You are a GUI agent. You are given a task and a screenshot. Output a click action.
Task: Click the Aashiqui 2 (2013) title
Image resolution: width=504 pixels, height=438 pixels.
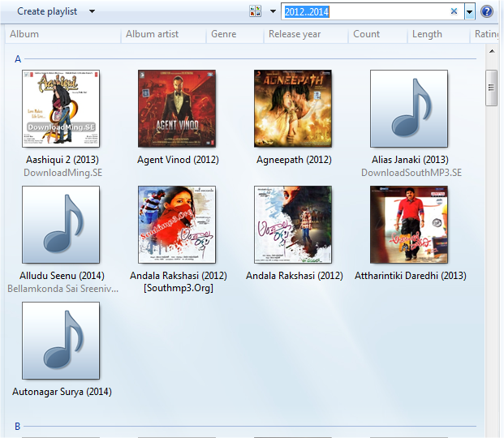tap(62, 160)
